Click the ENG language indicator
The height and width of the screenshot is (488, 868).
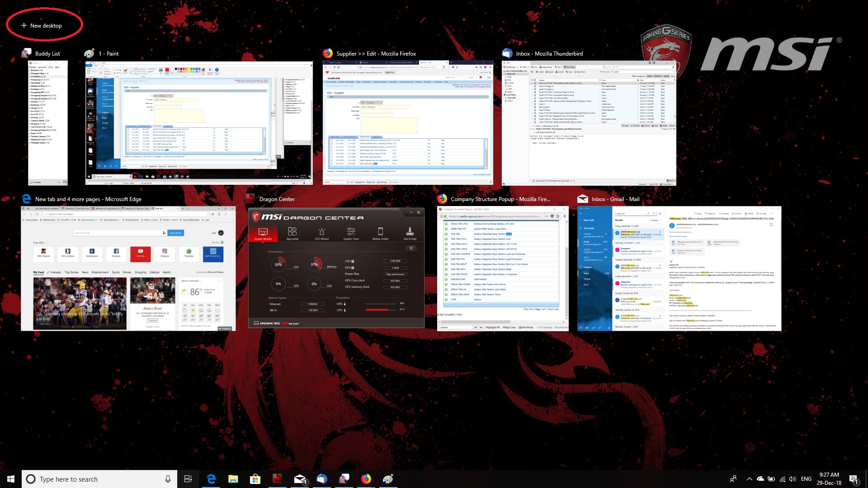tap(806, 479)
